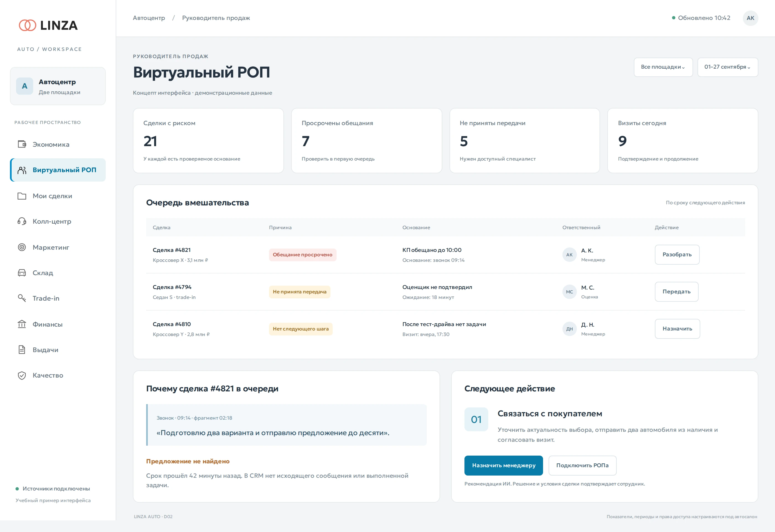Screen dimensions: 775x532
Task: Click the Разобрать button for deal #4821
Action: [x=677, y=254]
